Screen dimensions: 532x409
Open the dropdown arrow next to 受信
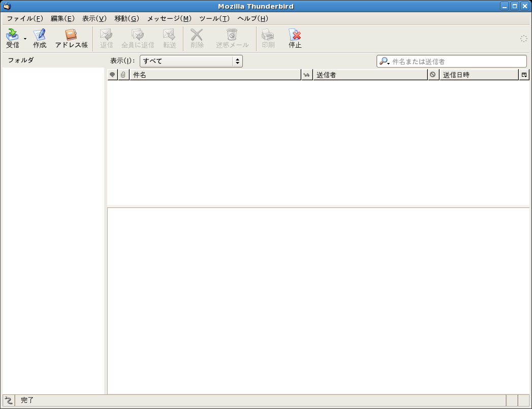coord(25,39)
